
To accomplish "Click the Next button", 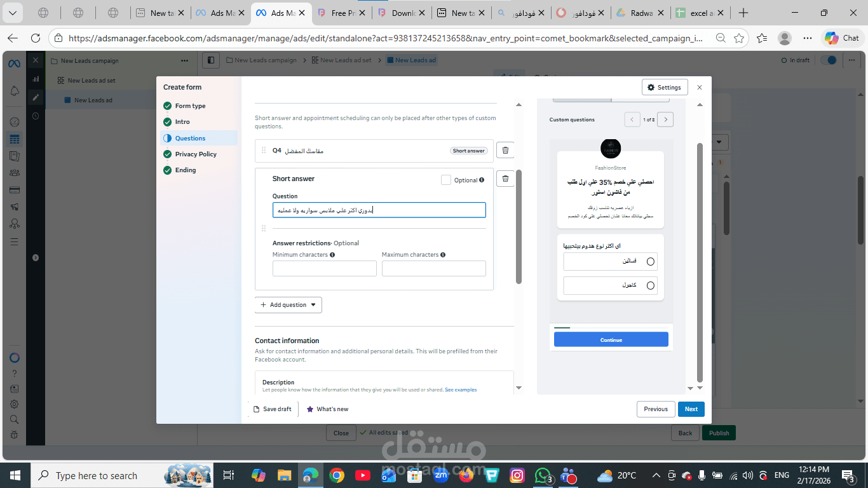I will pos(691,409).
